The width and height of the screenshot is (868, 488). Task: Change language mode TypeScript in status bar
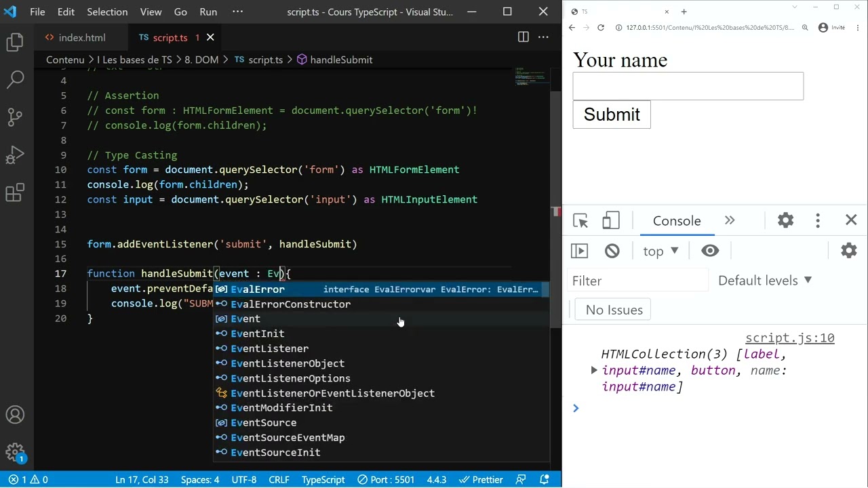[x=323, y=479]
